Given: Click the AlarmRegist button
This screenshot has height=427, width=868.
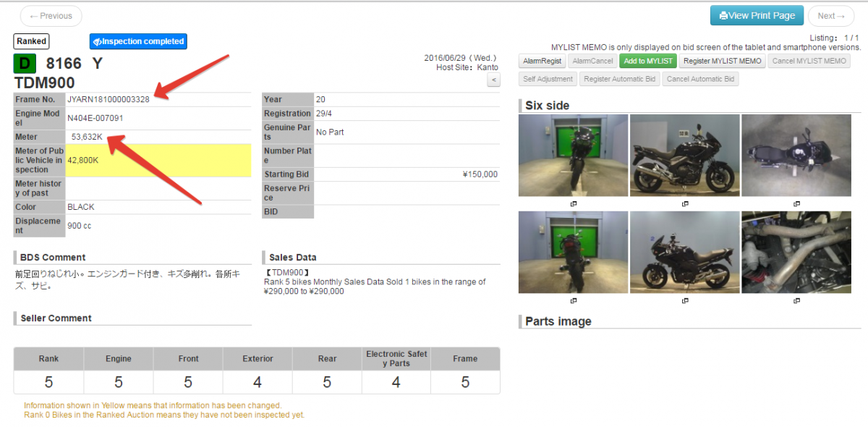Looking at the screenshot, I should [542, 61].
